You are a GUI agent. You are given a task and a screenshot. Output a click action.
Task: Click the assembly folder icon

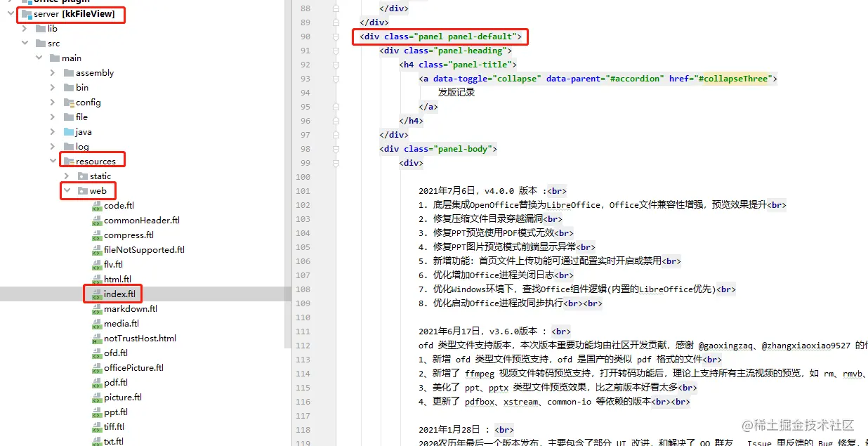(x=69, y=73)
